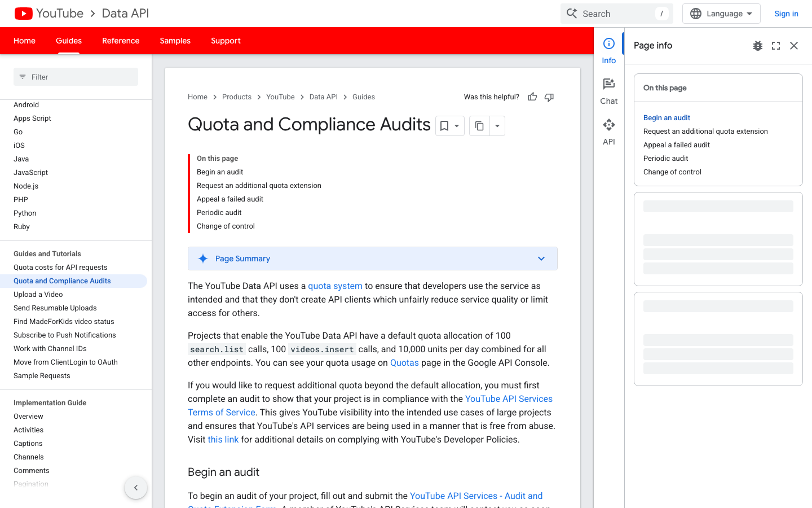Viewport: 812px width, 508px height.
Task: Open Sample Requests in sidebar
Action: [42, 376]
